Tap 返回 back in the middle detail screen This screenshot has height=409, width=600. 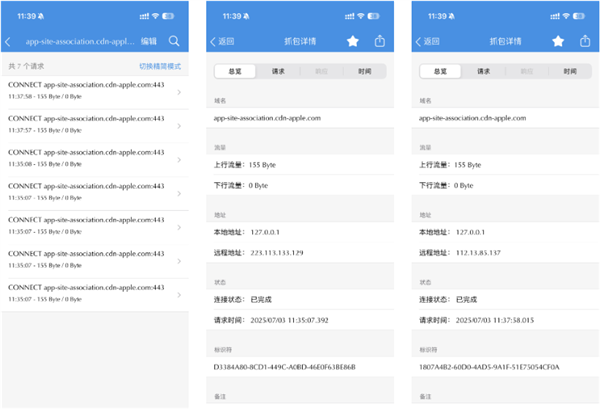222,41
